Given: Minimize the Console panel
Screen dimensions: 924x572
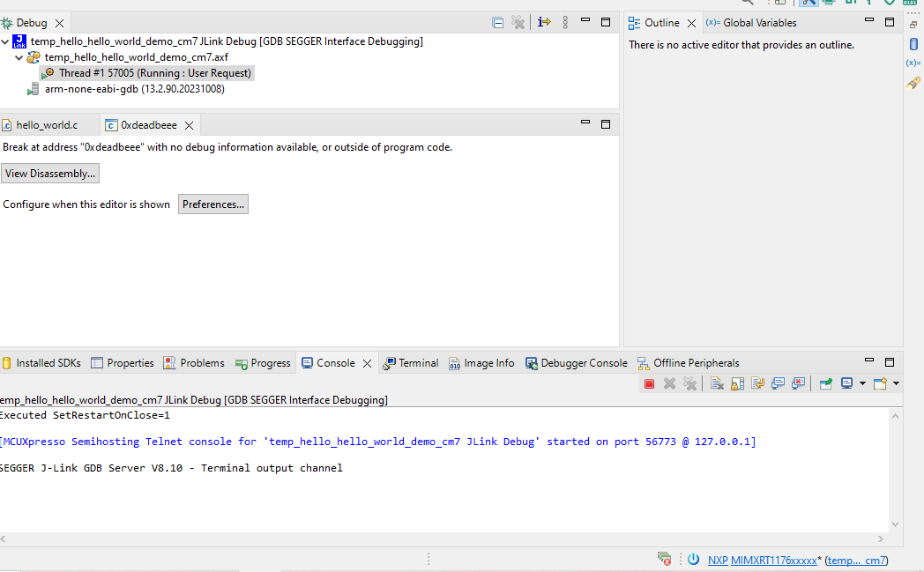Looking at the screenshot, I should tap(869, 360).
